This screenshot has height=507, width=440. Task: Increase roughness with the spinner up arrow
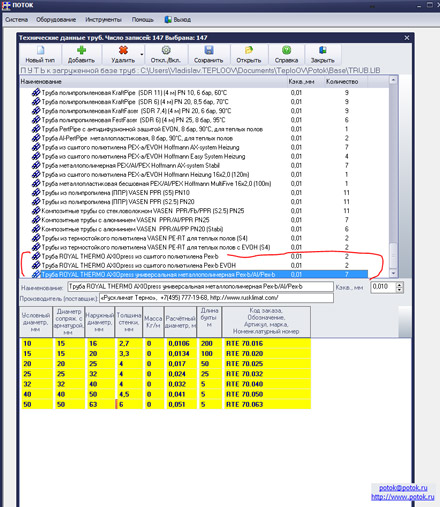coord(399,284)
